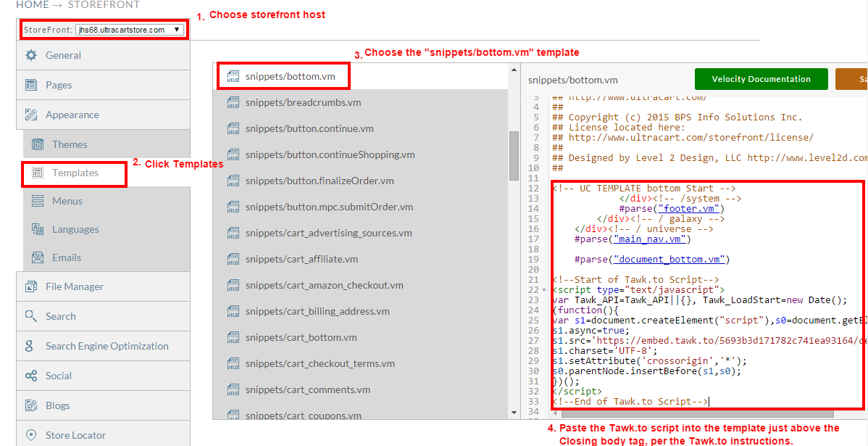Viewport: 868px width, 446px height.
Task: Select snippets/button.mpc.submitOrder.vm template
Action: (360, 207)
